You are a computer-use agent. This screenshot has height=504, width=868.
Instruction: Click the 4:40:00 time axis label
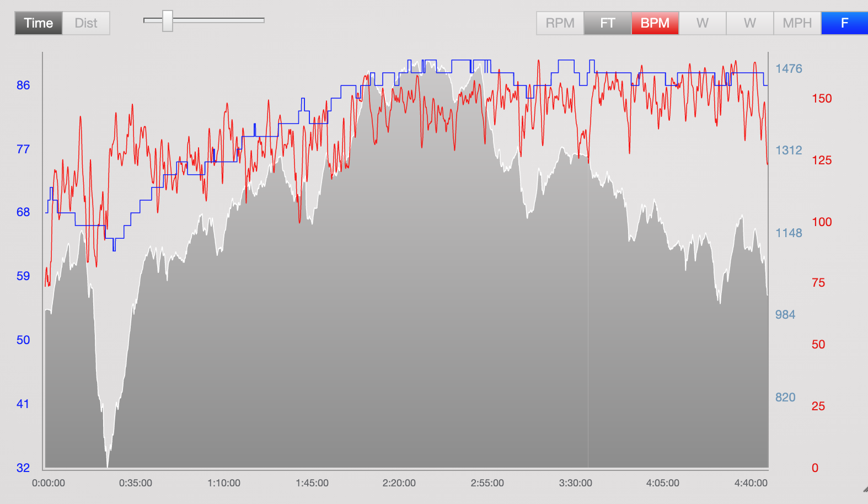tap(751, 483)
